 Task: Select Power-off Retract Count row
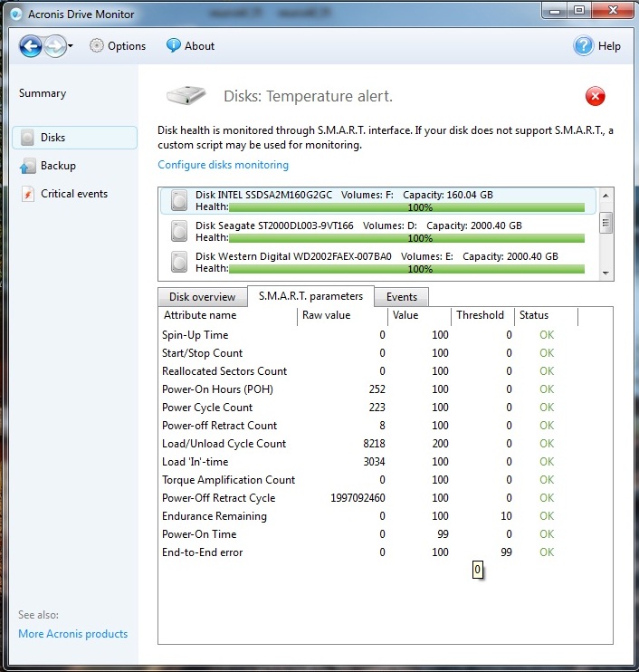click(x=369, y=426)
